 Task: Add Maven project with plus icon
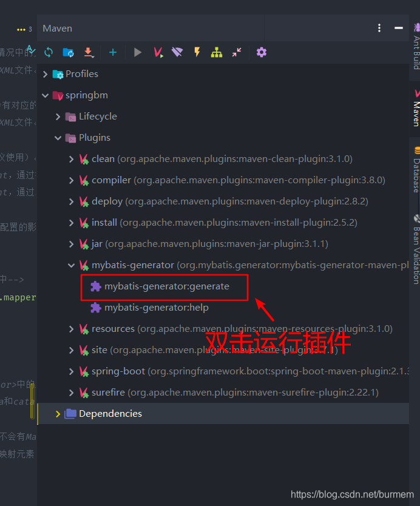(x=113, y=52)
